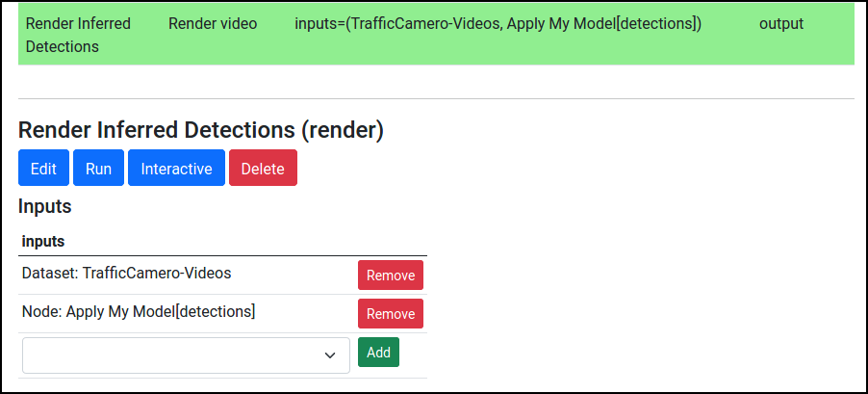The width and height of the screenshot is (868, 394).
Task: Remove the Apply My Model[detections] input
Action: [x=391, y=314]
